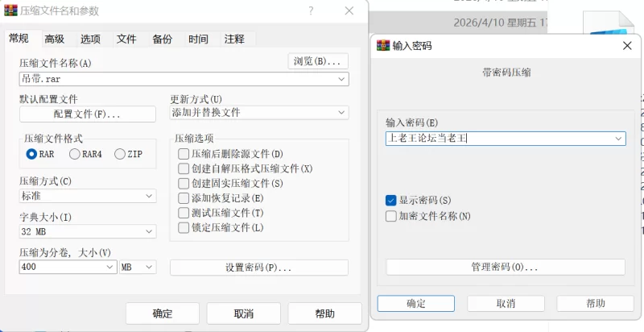Select the RAR4 archive format option
Image resolution: width=644 pixels, height=332 pixels.
tap(76, 154)
